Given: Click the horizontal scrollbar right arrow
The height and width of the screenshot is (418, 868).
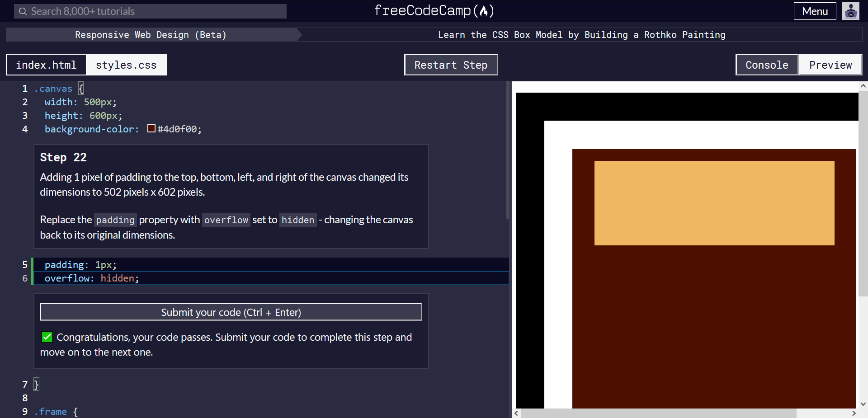Looking at the screenshot, I should (854, 413).
